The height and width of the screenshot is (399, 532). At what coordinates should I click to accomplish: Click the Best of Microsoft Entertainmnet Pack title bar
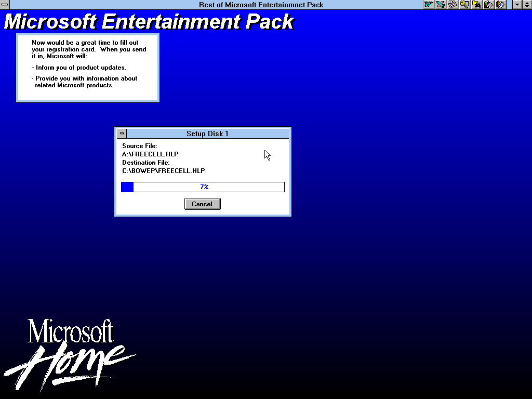261,5
